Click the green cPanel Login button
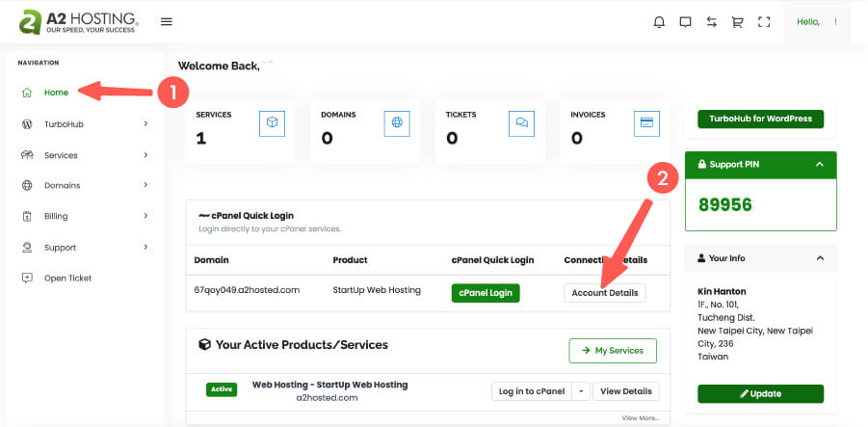The image size is (868, 427). pyautogui.click(x=485, y=292)
